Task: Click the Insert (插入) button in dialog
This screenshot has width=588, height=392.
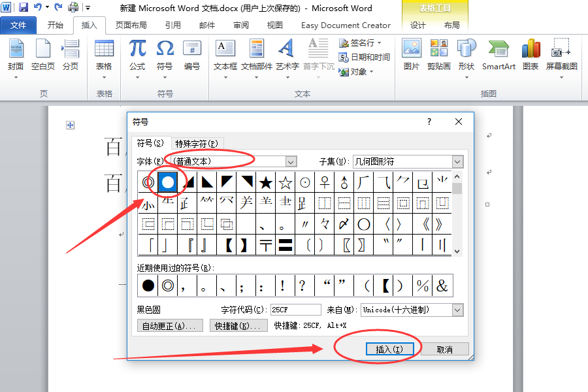Action: click(389, 350)
